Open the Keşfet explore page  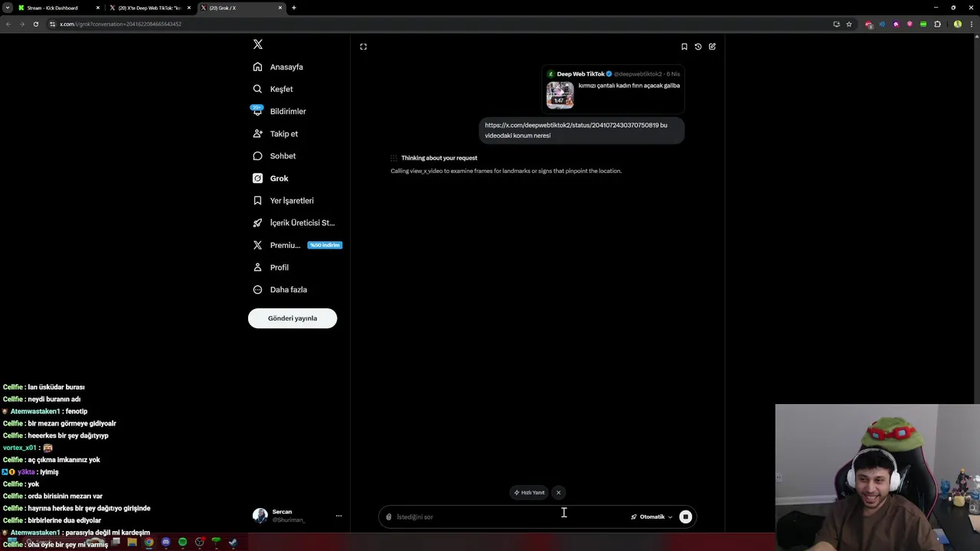273,89
